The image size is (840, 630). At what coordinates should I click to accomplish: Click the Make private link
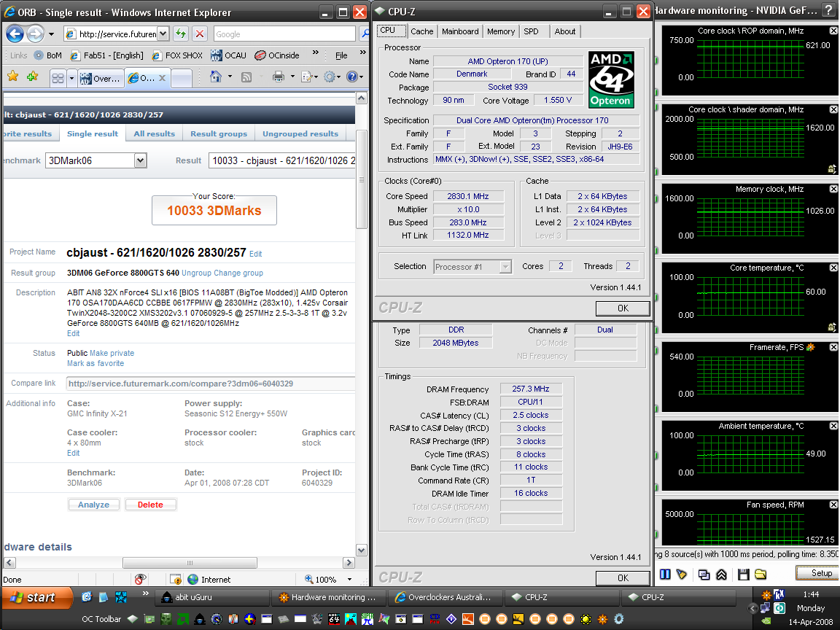tap(112, 353)
